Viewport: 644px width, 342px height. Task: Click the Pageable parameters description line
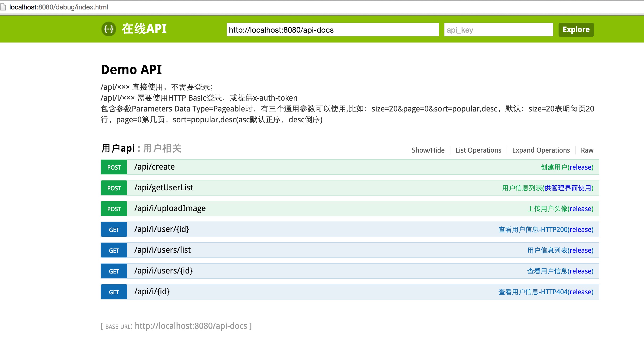pos(347,114)
